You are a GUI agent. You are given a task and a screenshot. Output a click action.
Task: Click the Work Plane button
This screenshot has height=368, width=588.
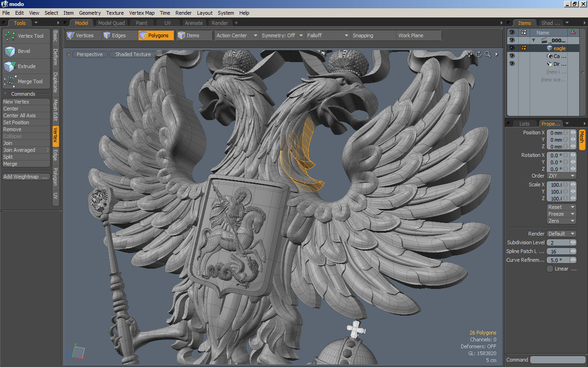[x=418, y=35]
